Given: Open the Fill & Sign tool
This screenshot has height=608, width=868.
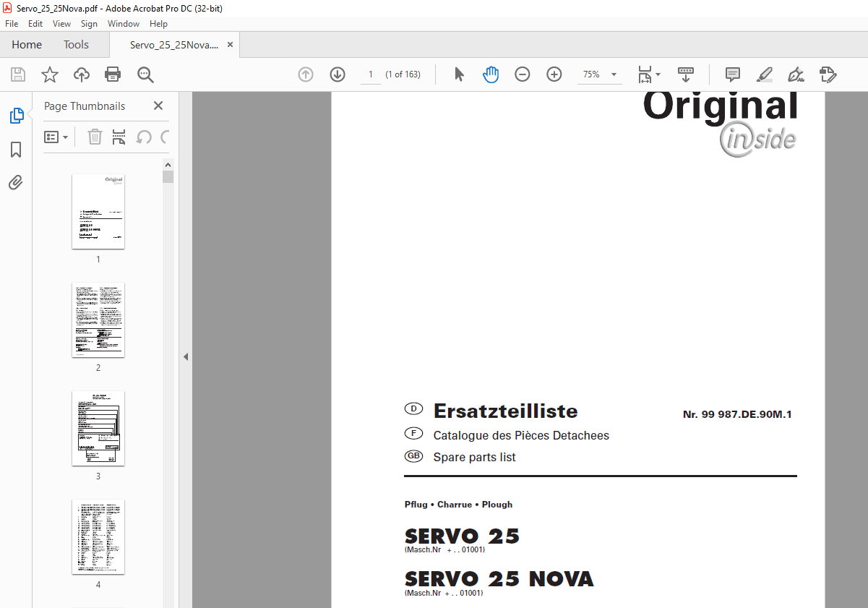Looking at the screenshot, I should 796,74.
